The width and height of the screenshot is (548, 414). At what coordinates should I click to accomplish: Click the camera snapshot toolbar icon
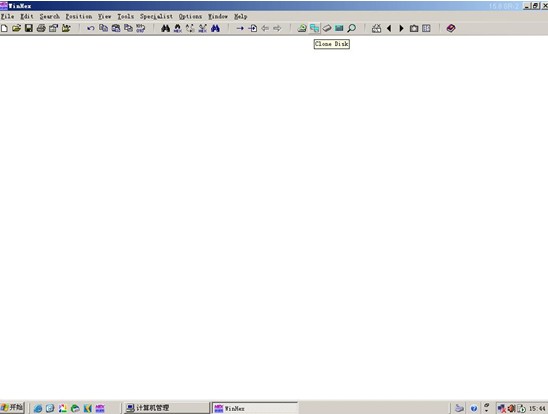(414, 28)
